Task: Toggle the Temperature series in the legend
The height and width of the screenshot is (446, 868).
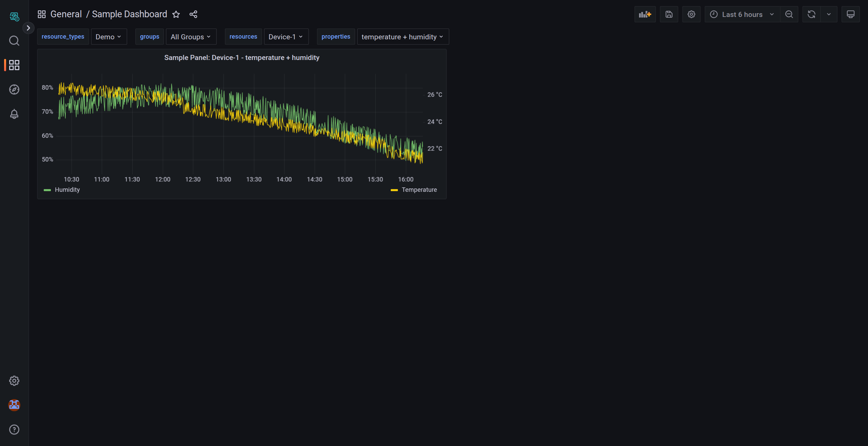Action: pyautogui.click(x=419, y=190)
